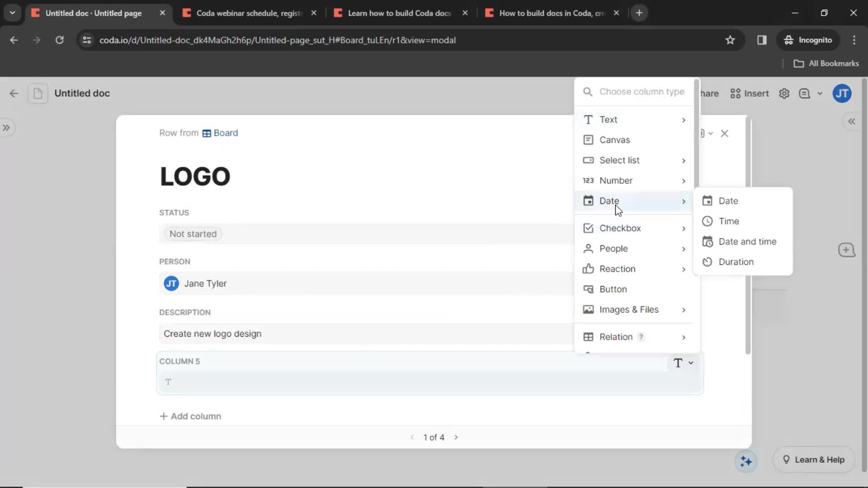Select the Relation column type
Image resolution: width=868 pixels, height=488 pixels.
[616, 337]
